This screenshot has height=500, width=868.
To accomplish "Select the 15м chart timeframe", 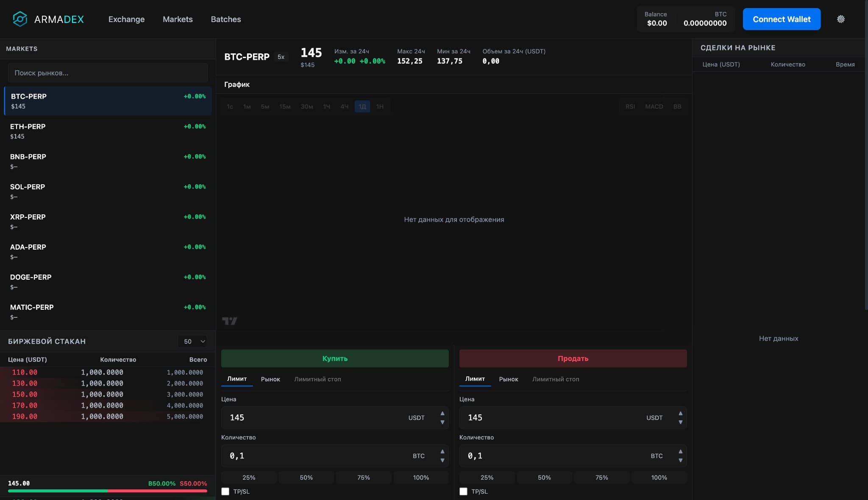I will click(284, 106).
